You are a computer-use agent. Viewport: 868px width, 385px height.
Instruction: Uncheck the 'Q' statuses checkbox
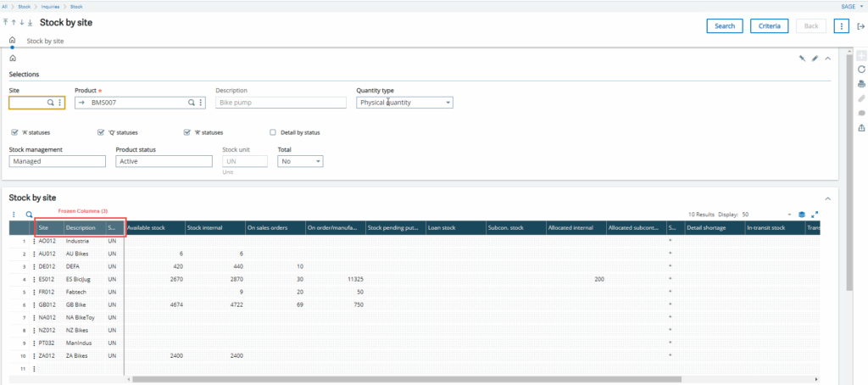101,132
